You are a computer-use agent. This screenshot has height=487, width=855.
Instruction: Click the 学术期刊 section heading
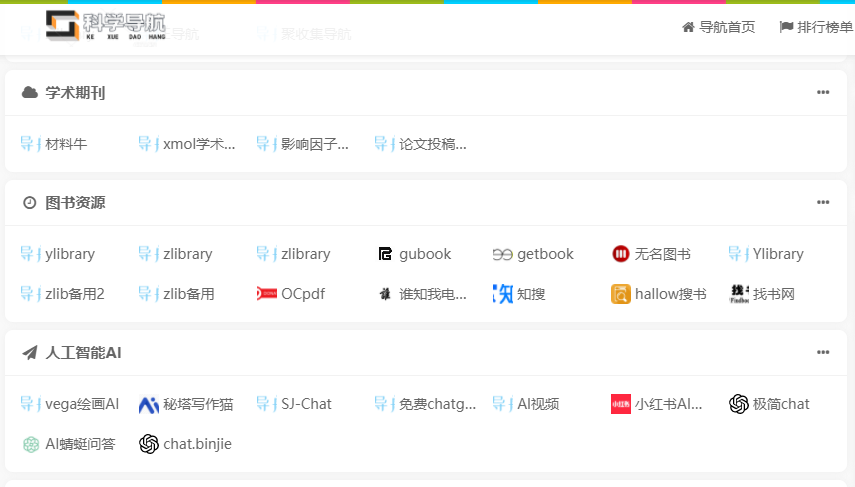(75, 93)
